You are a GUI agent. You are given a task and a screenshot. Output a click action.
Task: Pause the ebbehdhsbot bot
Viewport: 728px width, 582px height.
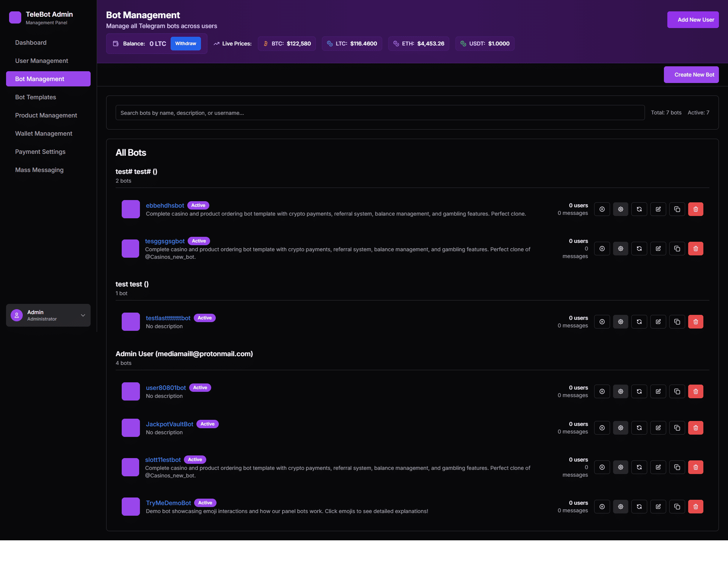602,209
